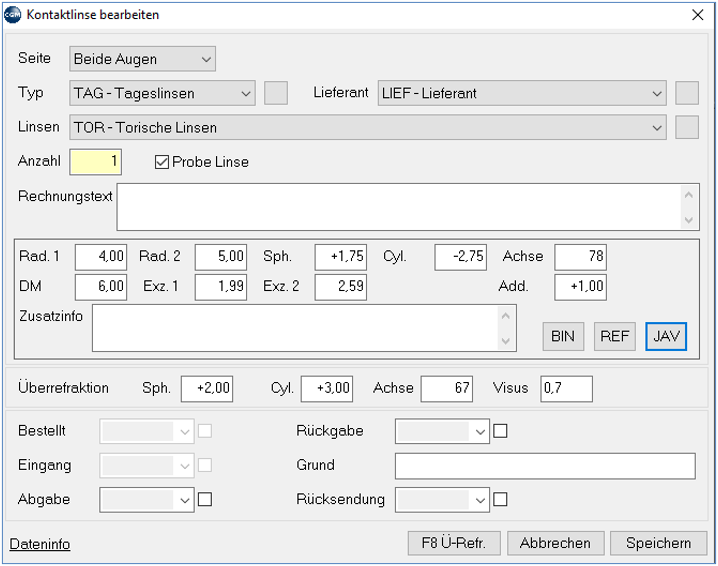
Task: Open the Linsen dropdown TOR - Torische Linsen
Action: pyautogui.click(x=368, y=128)
